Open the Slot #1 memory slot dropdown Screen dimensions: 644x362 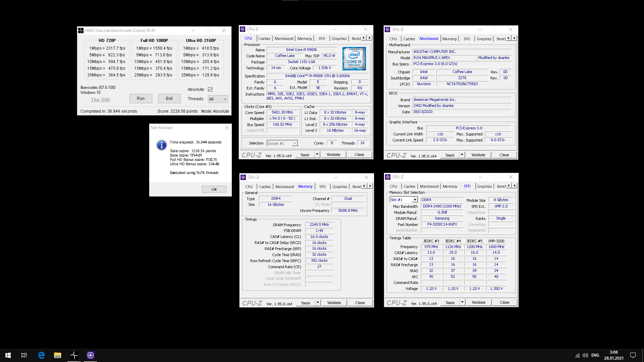pyautogui.click(x=404, y=200)
